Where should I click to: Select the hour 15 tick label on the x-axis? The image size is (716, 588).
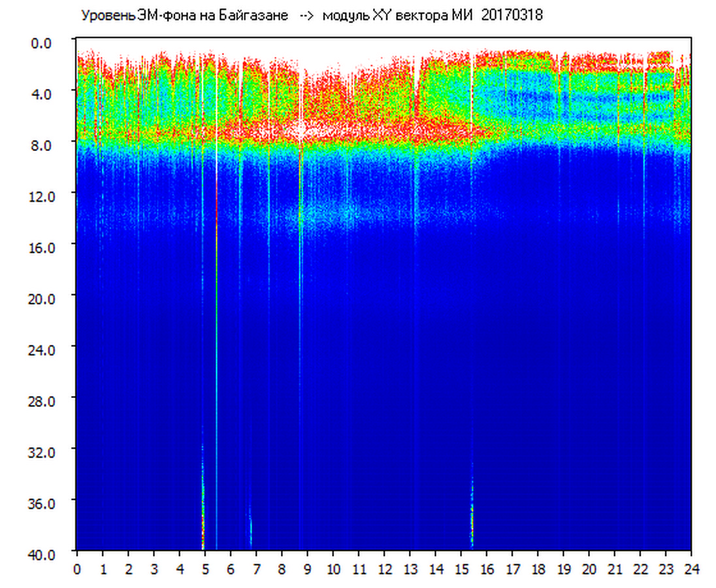coord(461,568)
